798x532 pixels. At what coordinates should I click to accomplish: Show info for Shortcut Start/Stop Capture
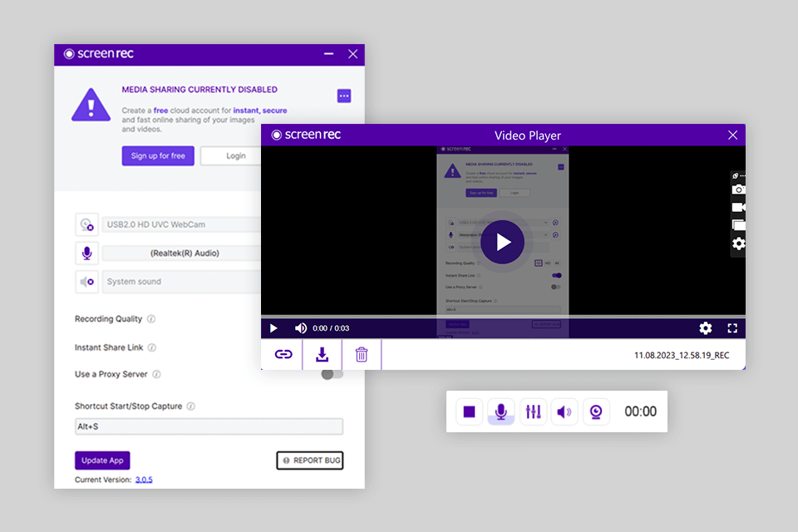(191, 406)
